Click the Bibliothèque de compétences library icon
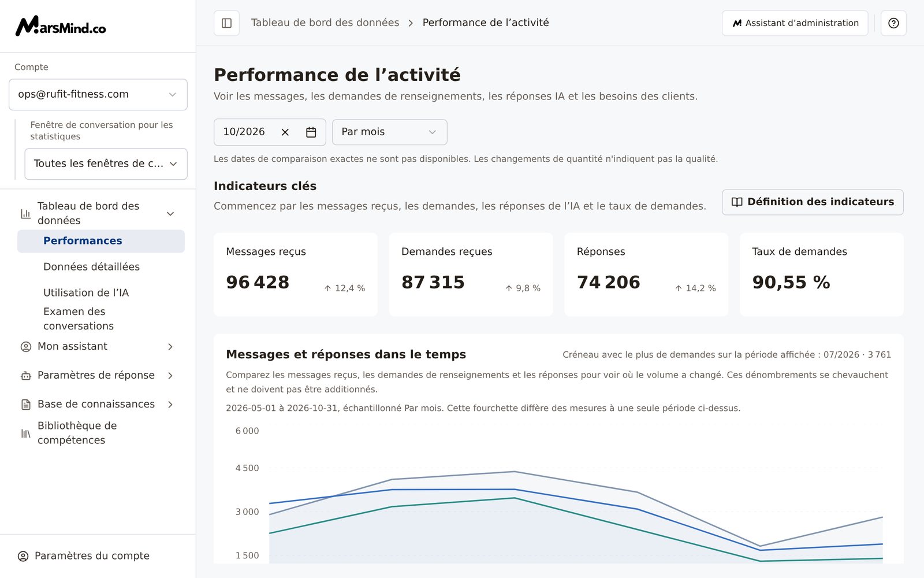924x578 pixels. coord(26,433)
